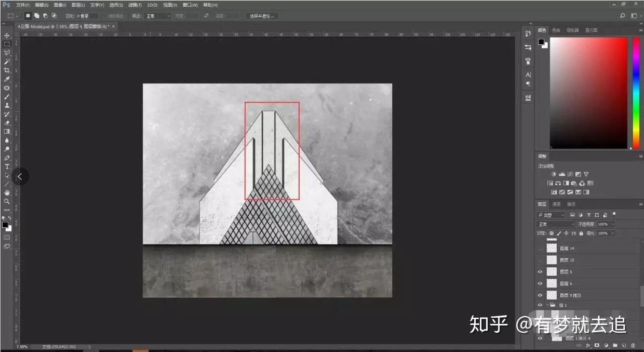
Task: Click the left arrow overlay previous button
Action: coord(20,176)
